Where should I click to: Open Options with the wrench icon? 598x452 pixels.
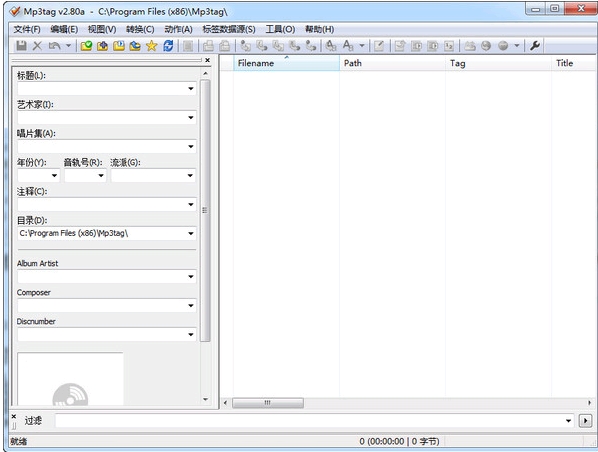(x=535, y=46)
